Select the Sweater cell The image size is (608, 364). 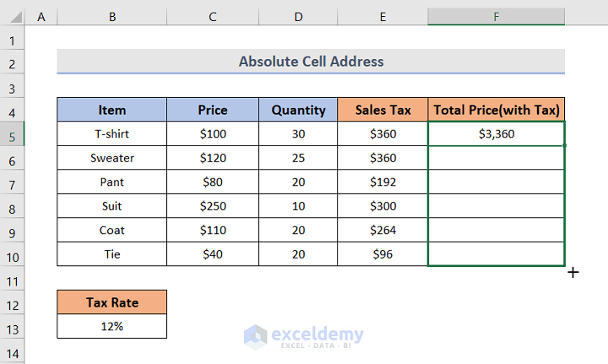[x=111, y=158]
